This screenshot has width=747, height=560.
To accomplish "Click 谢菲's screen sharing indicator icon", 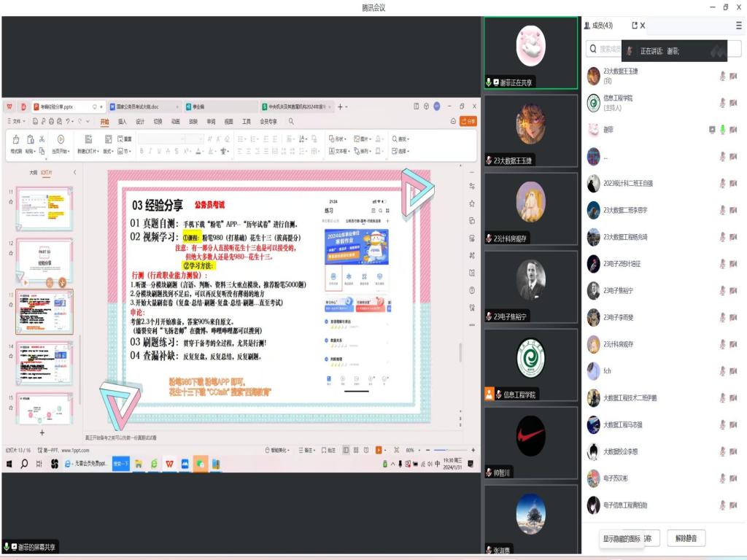I will coord(712,130).
